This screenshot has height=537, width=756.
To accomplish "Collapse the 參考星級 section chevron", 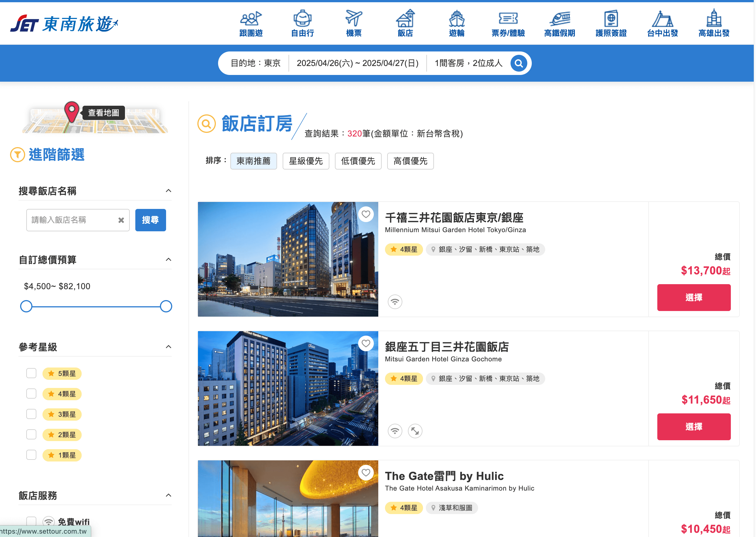I will pyautogui.click(x=168, y=347).
